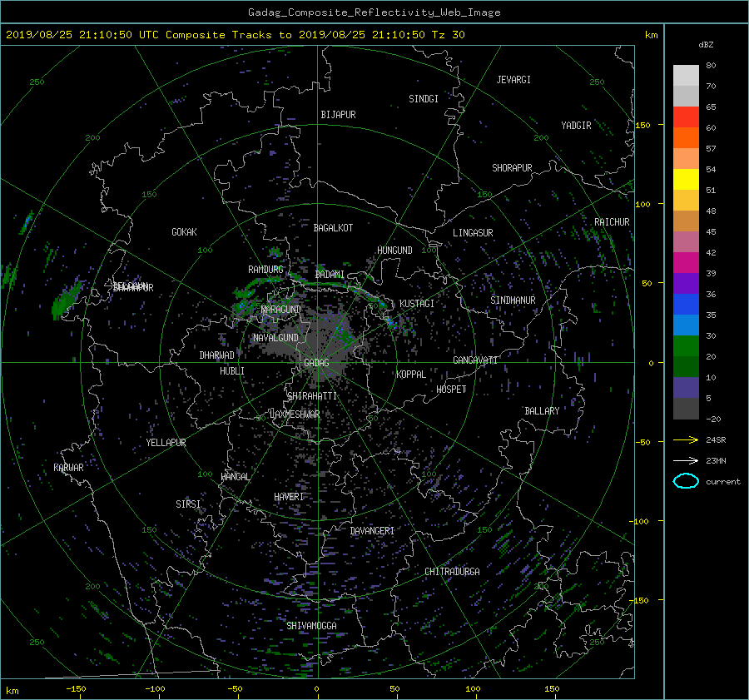Click the 24SR legend text
This screenshot has width=749, height=700.
[716, 440]
